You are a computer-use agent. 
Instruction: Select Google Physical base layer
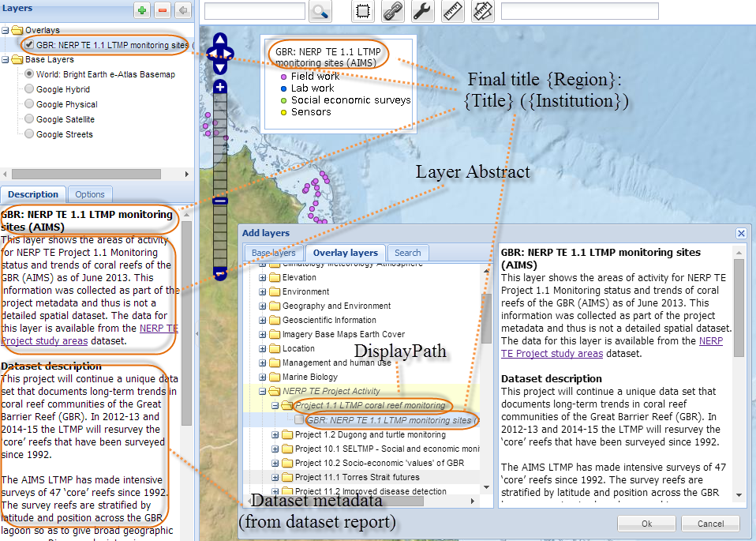pyautogui.click(x=29, y=103)
